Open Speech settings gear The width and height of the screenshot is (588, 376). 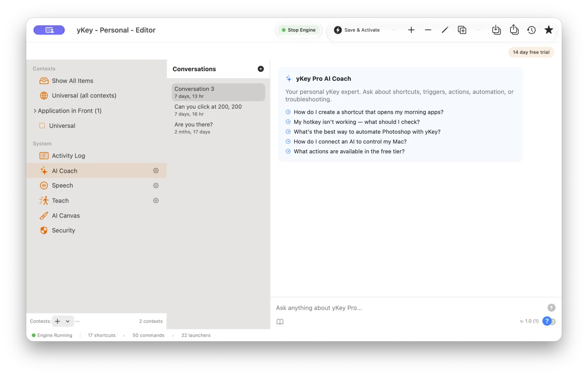(156, 186)
